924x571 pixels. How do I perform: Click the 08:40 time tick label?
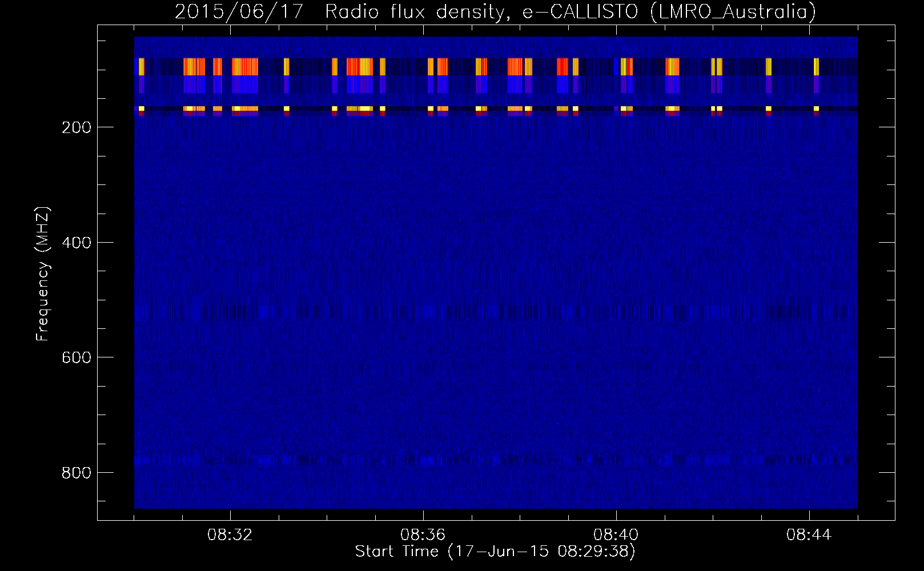click(x=616, y=535)
